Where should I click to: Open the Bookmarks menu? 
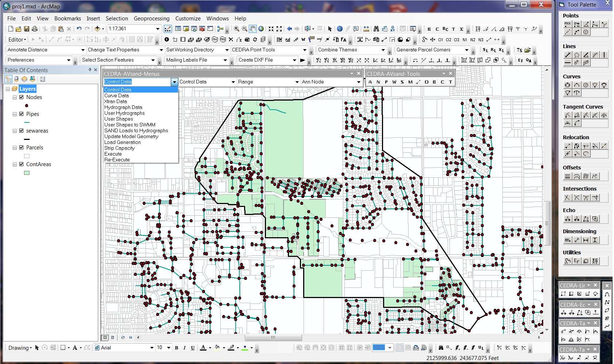67,19
